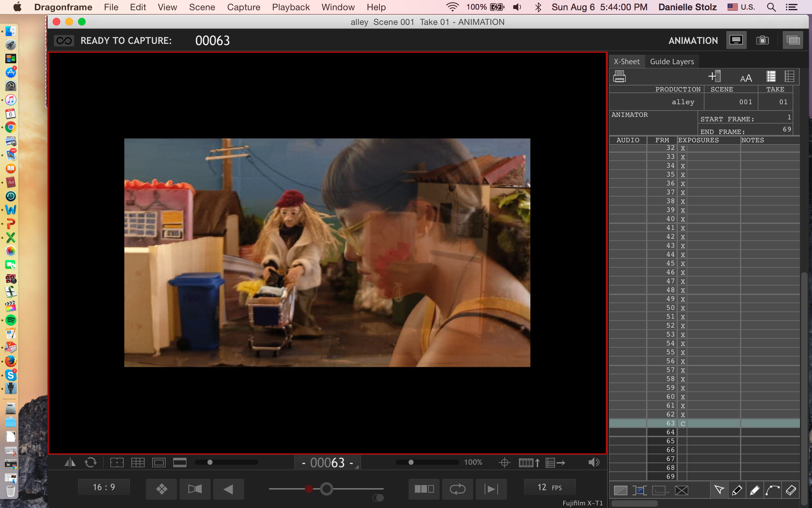Screen dimensions: 812x508
Task: Open the Capture menu
Action: point(243,7)
